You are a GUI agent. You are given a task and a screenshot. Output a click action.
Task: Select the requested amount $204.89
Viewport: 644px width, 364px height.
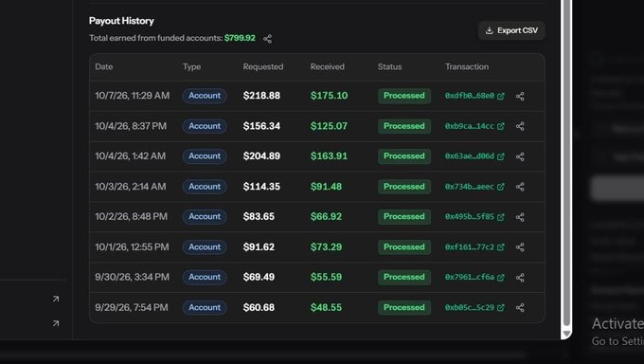pyautogui.click(x=261, y=156)
